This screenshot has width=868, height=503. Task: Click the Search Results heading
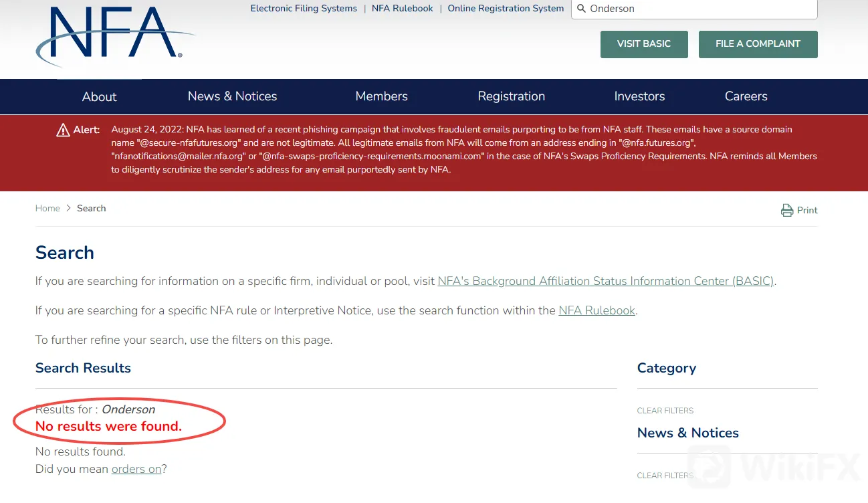pos(83,368)
